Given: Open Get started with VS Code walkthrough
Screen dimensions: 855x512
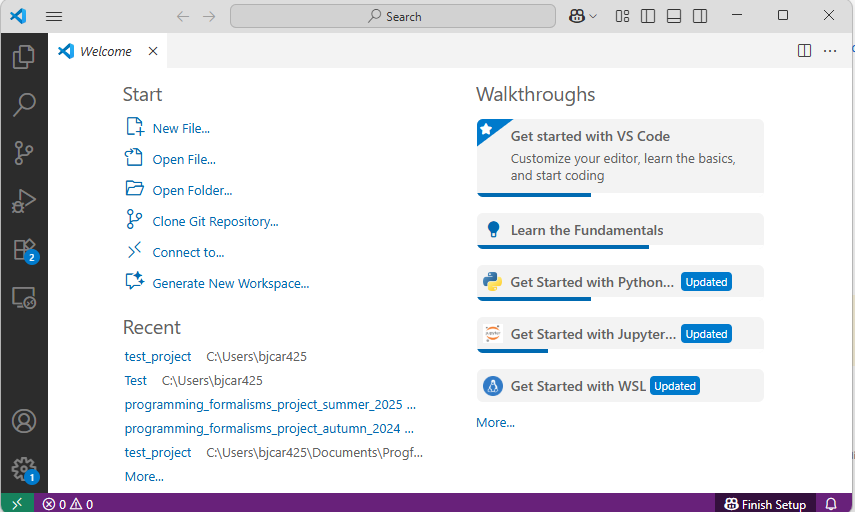Looking at the screenshot, I should (x=620, y=156).
